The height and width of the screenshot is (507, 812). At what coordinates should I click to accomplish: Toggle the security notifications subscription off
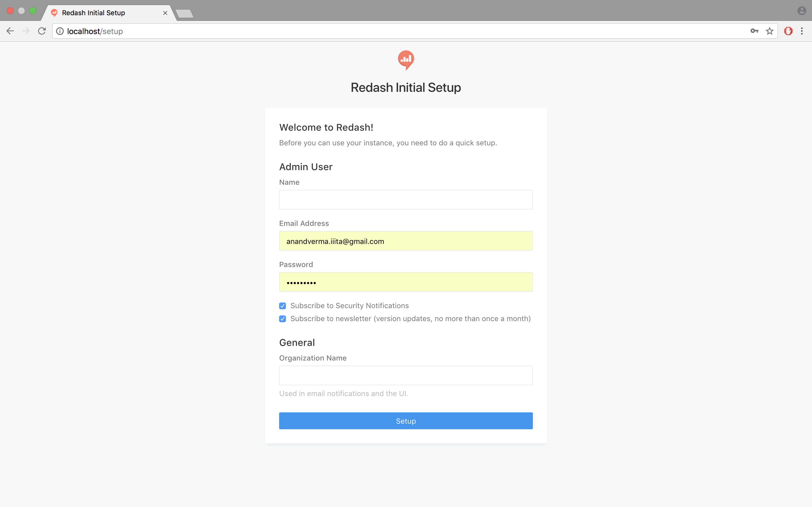click(x=282, y=306)
